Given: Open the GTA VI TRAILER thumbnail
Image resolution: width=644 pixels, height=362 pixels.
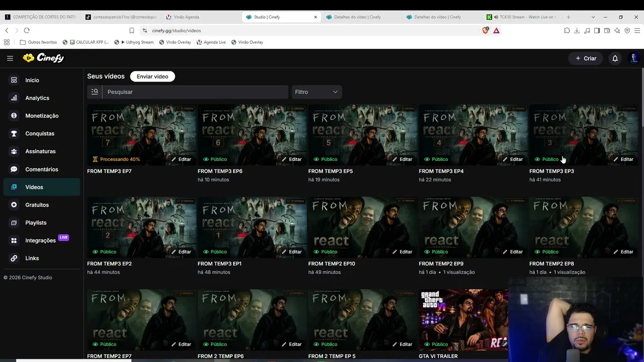Looking at the screenshot, I should [463, 320].
